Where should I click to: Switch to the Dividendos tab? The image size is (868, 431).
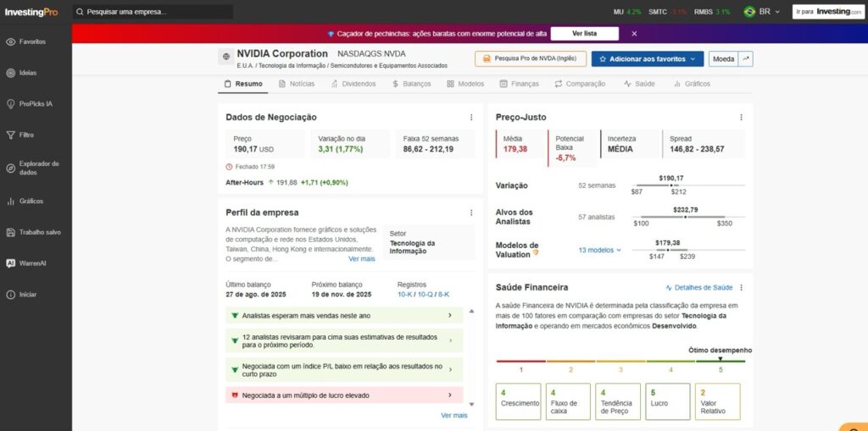353,84
